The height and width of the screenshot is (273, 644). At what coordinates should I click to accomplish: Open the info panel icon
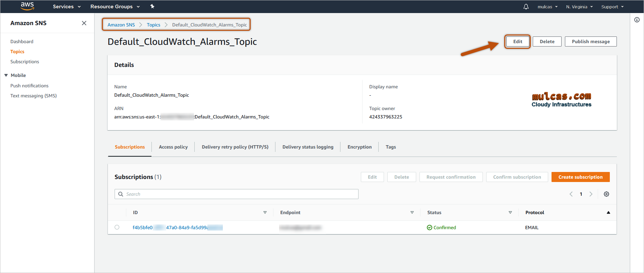637,20
